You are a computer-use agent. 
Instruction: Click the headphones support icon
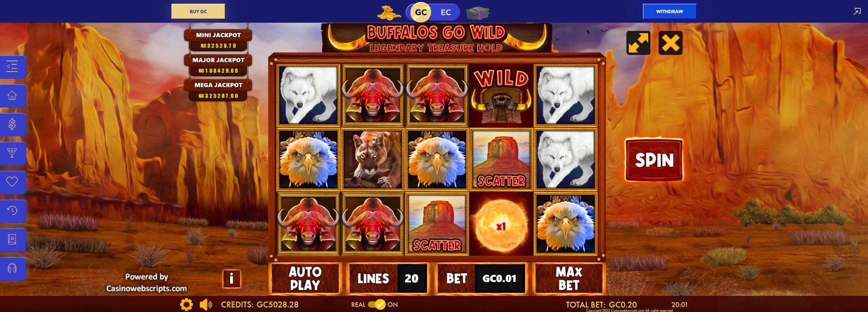(x=12, y=269)
